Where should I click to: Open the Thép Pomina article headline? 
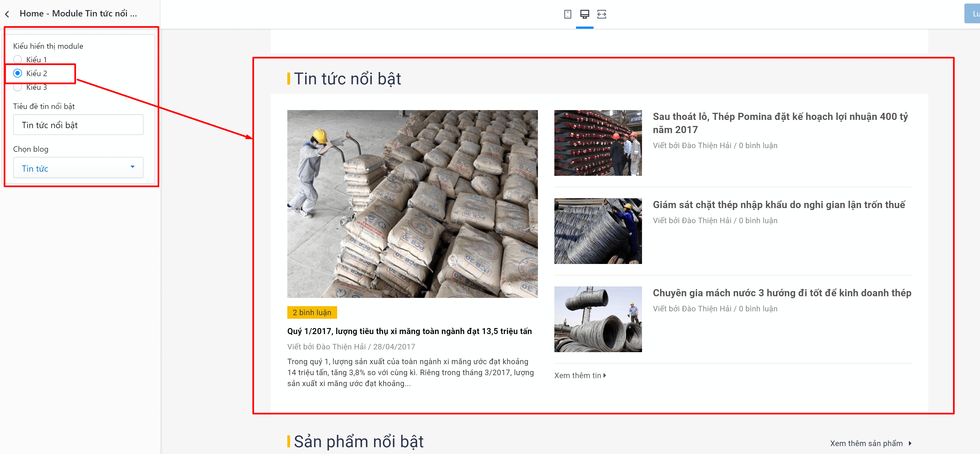(780, 123)
